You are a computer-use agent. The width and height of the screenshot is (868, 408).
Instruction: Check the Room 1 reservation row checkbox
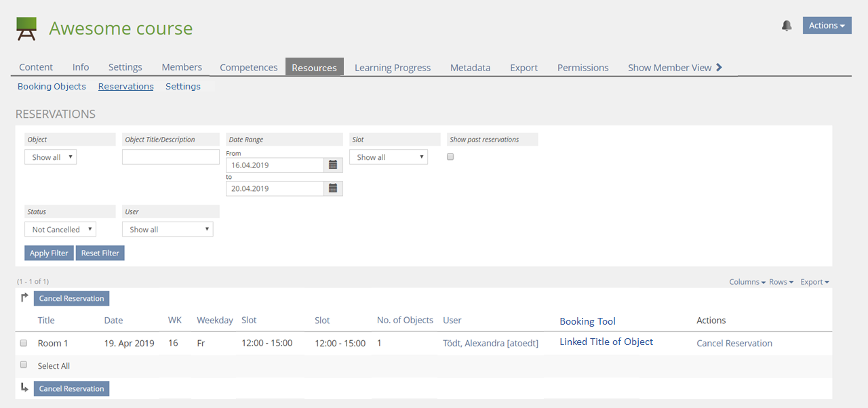pyautogui.click(x=24, y=343)
